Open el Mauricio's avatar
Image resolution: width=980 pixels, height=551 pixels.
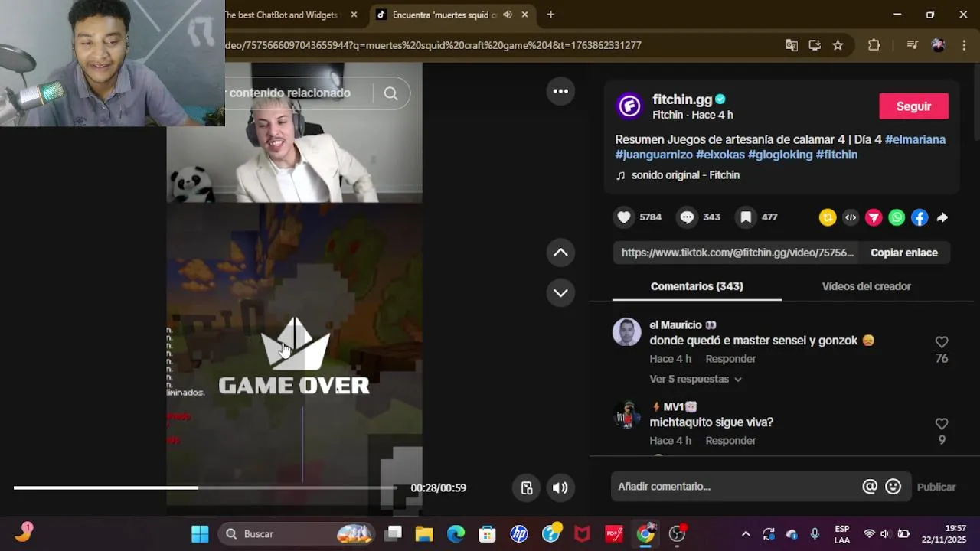point(626,332)
